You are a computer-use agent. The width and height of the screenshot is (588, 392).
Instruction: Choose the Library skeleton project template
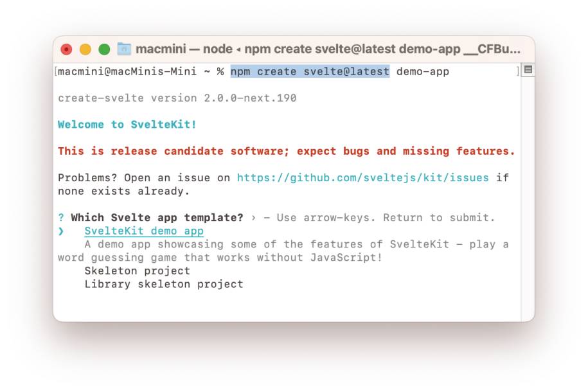tap(164, 284)
